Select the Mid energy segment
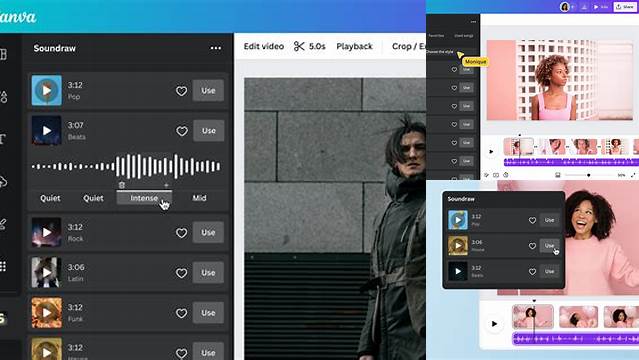Image resolution: width=639 pixels, height=360 pixels. click(199, 198)
